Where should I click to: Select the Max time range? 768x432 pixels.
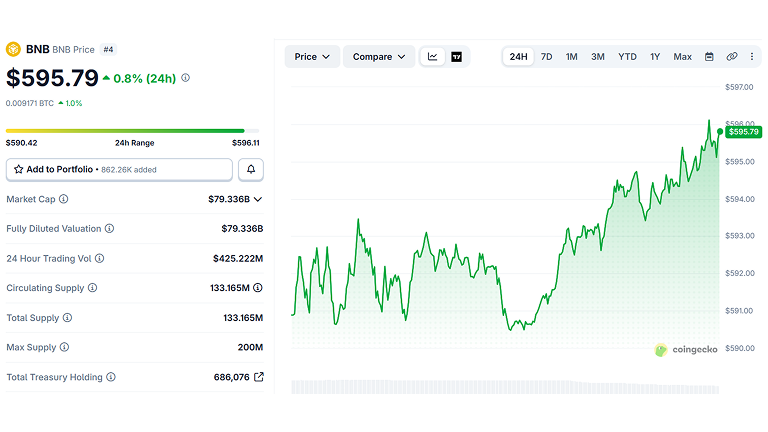coord(682,57)
